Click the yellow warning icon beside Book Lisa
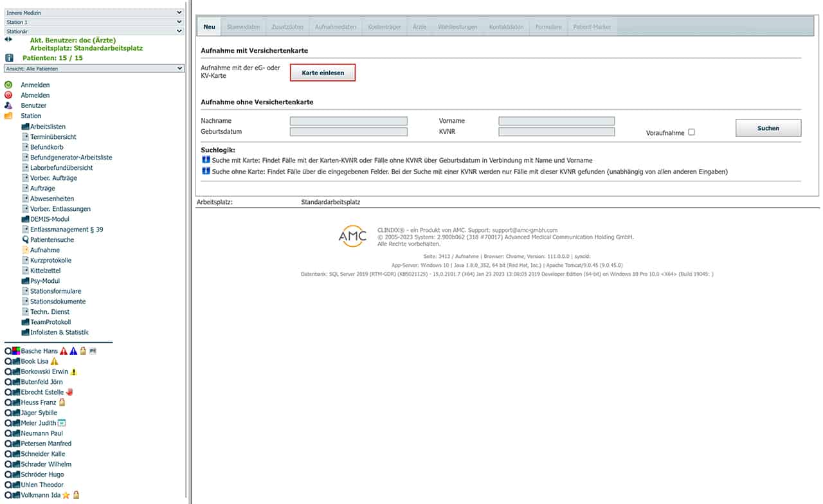Screen dimensions: 823x504 pyautogui.click(x=54, y=361)
